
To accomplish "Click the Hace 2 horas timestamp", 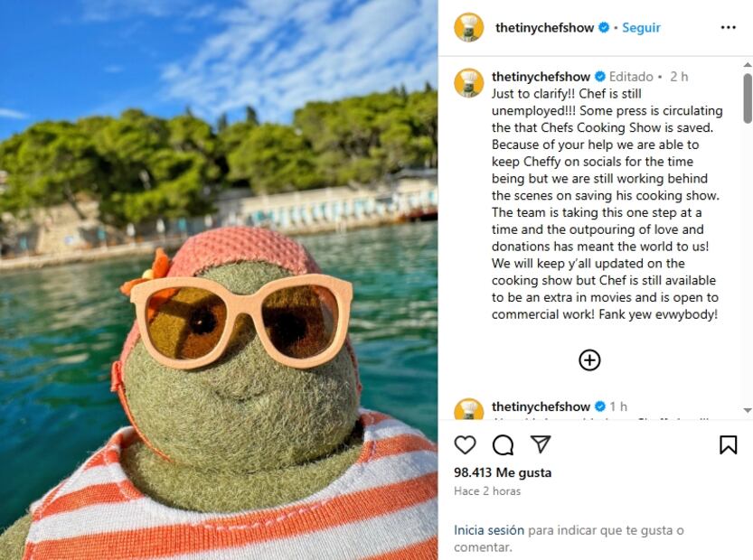I will pos(487,491).
